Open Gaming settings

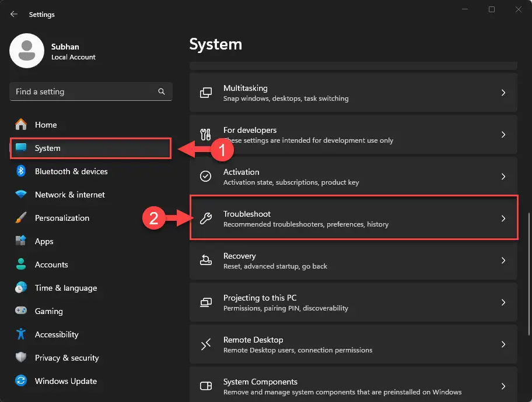pos(90,311)
